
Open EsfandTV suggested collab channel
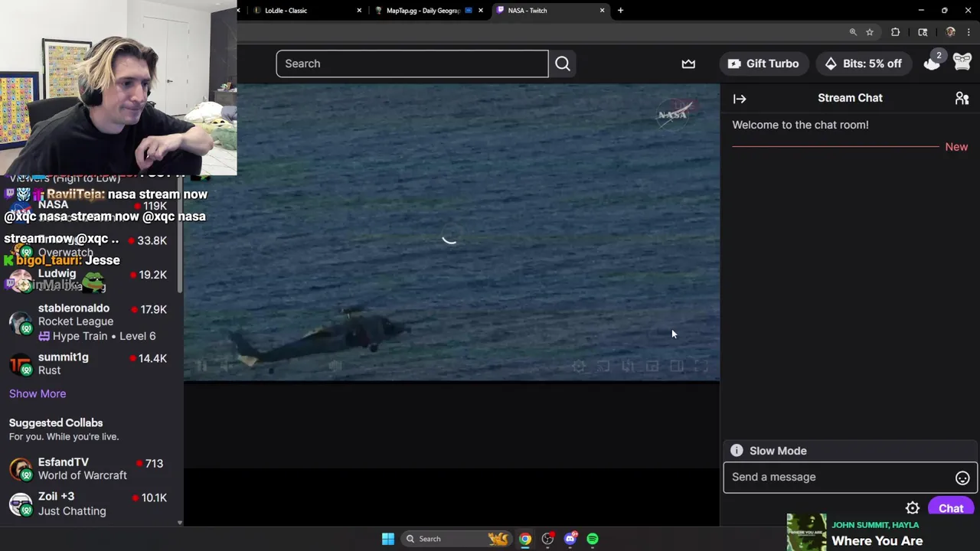pyautogui.click(x=92, y=469)
